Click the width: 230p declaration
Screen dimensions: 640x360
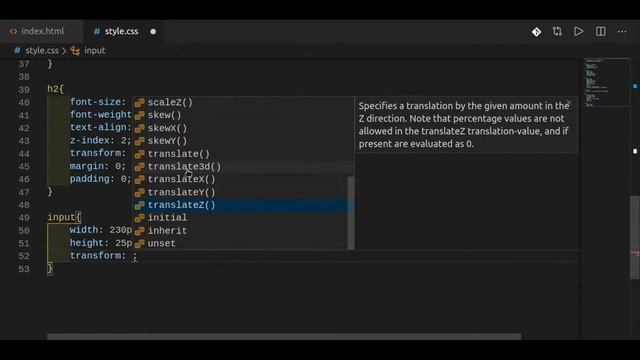click(x=100, y=230)
